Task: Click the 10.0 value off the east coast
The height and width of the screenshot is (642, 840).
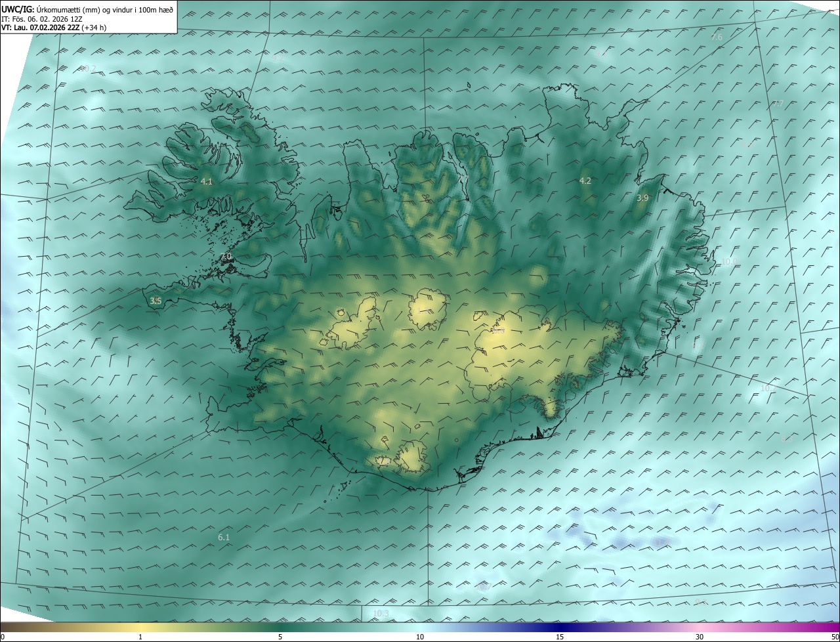Action: [x=729, y=261]
